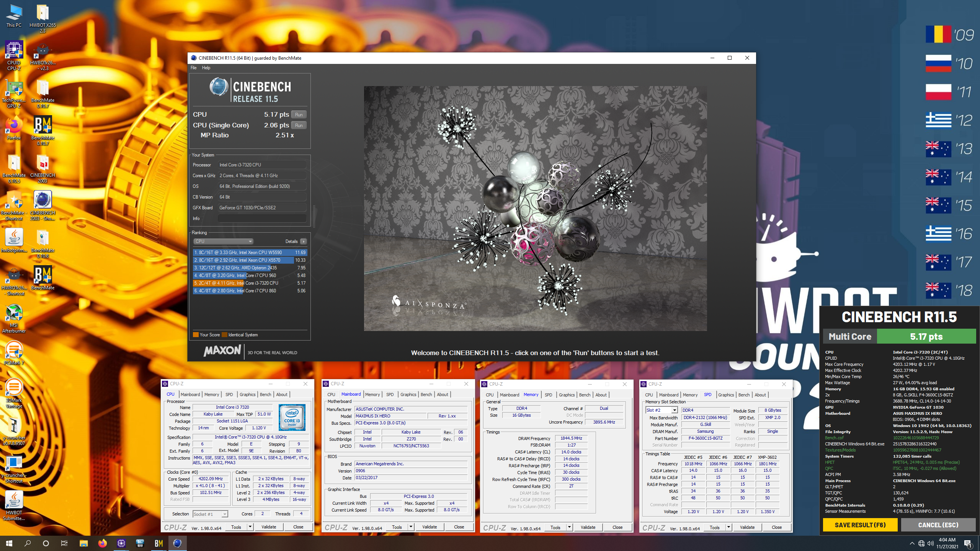Click Validate in CPU tab window
Screen dimensions: 980x551
269,527
